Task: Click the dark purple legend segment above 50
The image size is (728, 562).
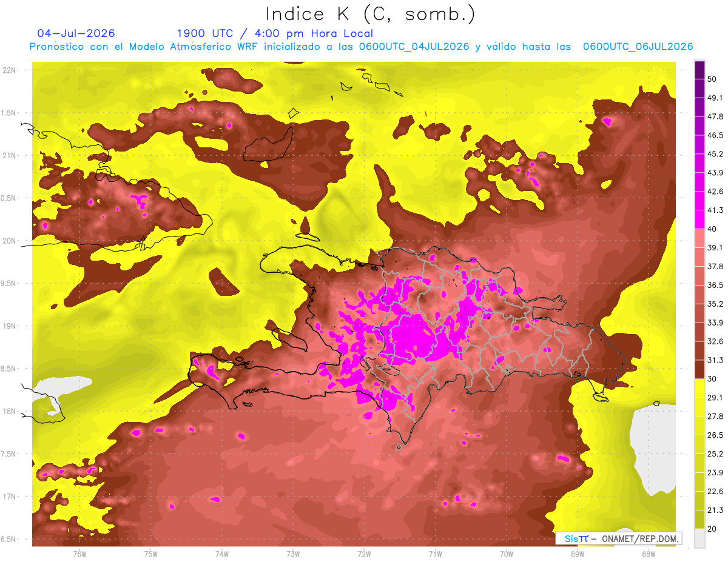Action: coord(699,70)
